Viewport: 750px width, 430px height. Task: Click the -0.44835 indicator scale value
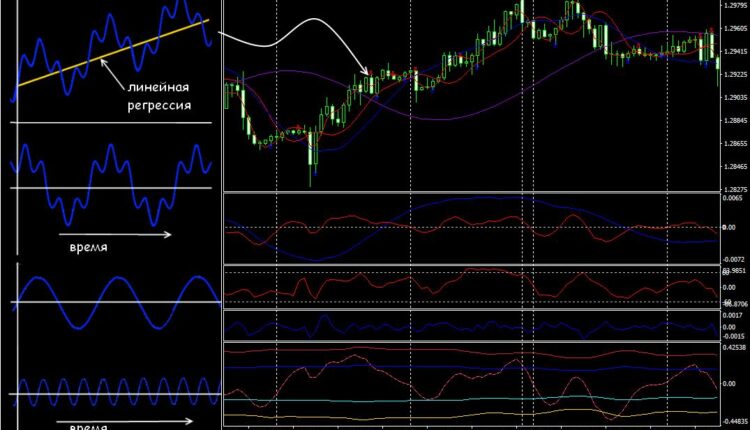tap(735, 421)
